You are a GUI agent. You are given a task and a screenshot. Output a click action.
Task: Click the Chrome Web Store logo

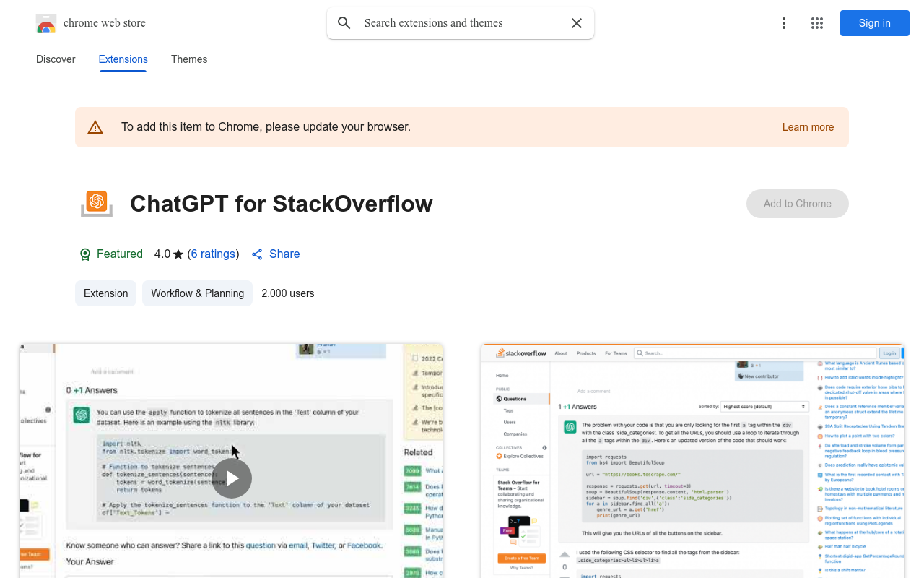tap(46, 23)
